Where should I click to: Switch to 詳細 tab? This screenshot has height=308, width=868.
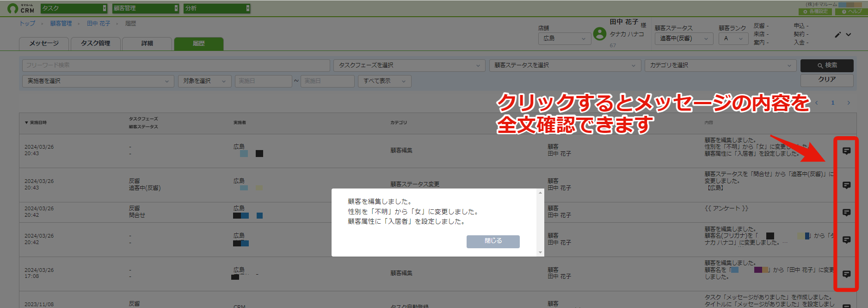tap(147, 44)
